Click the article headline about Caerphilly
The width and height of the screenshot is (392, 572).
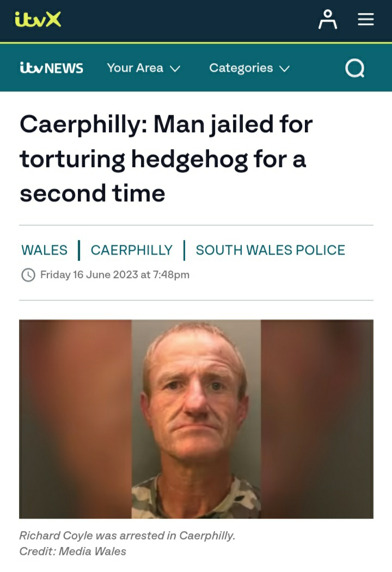pos(166,158)
